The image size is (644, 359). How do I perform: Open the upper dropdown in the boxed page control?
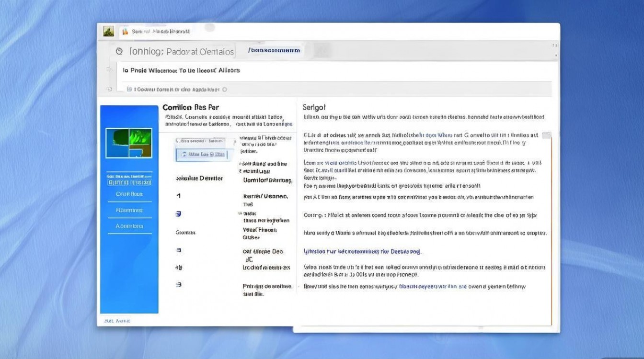[x=201, y=141]
